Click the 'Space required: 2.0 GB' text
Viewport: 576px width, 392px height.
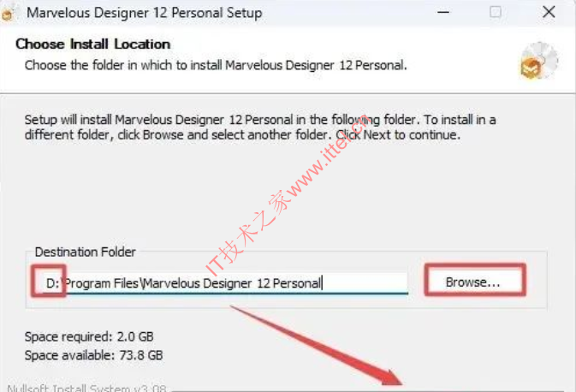point(89,336)
